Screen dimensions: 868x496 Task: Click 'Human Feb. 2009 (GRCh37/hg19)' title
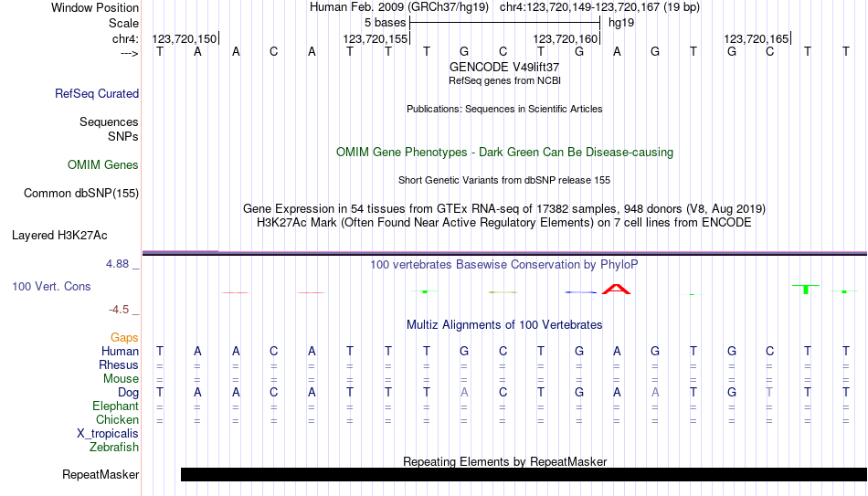(x=399, y=7)
